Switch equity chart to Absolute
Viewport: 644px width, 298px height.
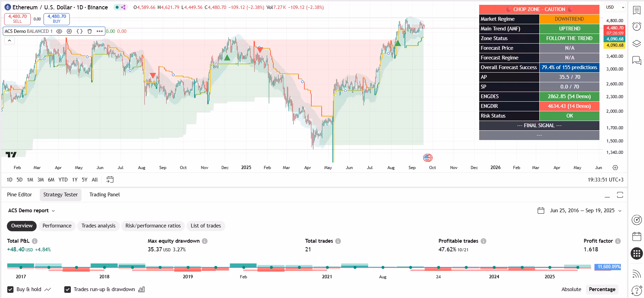(571, 289)
